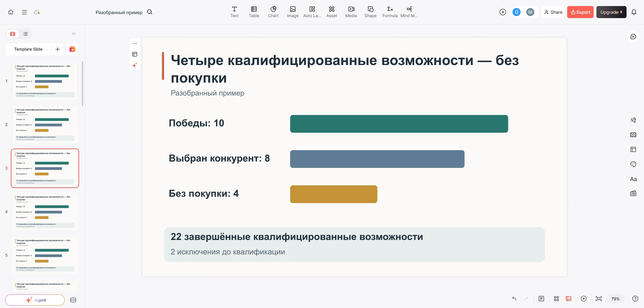This screenshot has width=644, height=308.
Task: Open the Asset library
Action: tap(332, 12)
